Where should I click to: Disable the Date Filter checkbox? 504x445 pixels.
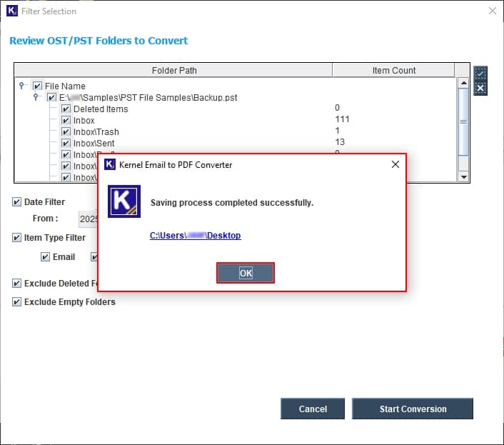(16, 201)
